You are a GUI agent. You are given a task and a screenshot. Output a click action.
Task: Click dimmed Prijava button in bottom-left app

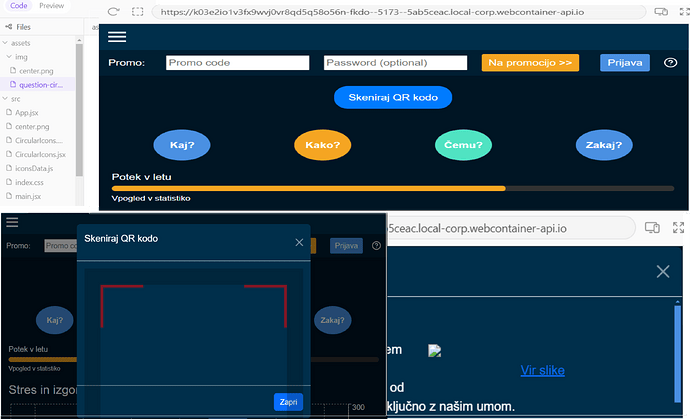[346, 246]
